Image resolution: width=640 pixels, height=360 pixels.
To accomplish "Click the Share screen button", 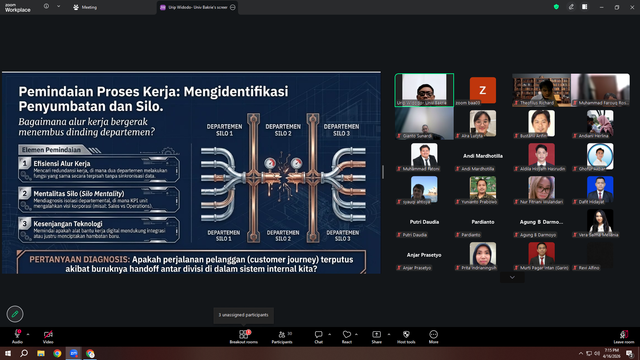I will 376,337.
